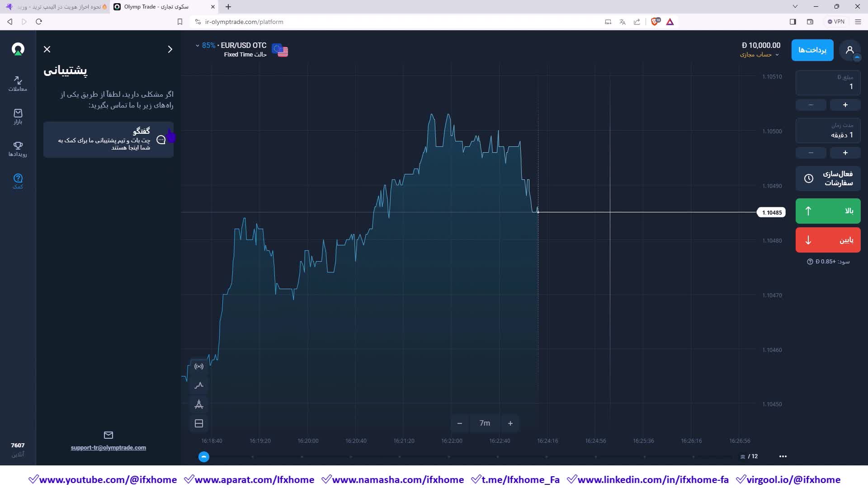Close the support panel with X
Screen dimensions: 868x488
[47, 49]
